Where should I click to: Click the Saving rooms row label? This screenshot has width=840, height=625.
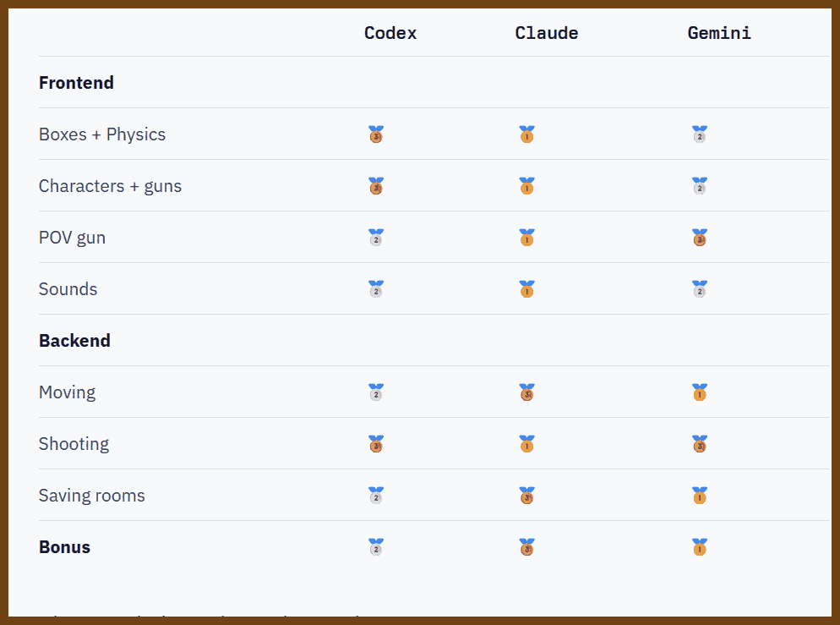[91, 496]
